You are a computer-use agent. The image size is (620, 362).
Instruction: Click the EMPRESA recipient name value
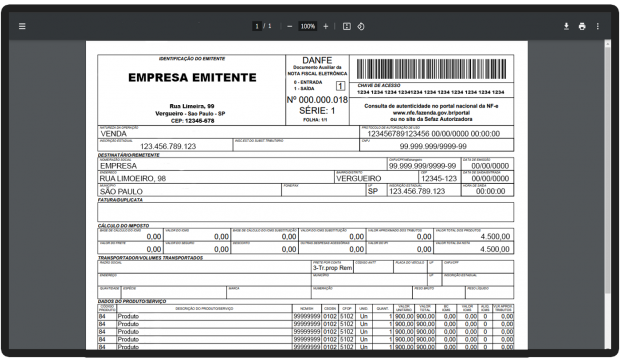118,166
